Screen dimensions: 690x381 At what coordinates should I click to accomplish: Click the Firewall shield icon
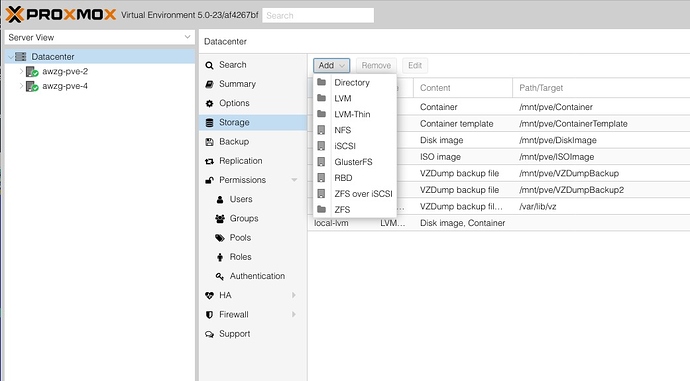tap(209, 315)
